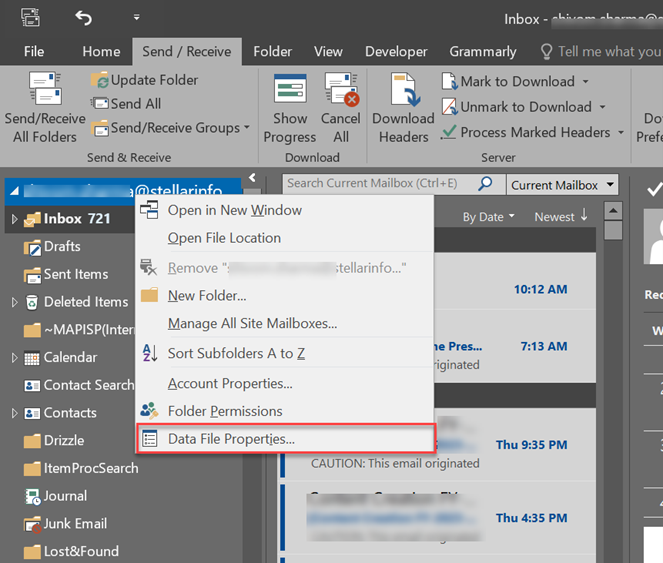Switch to the Home ribbon tab
Image resolution: width=663 pixels, height=563 pixels.
[101, 52]
